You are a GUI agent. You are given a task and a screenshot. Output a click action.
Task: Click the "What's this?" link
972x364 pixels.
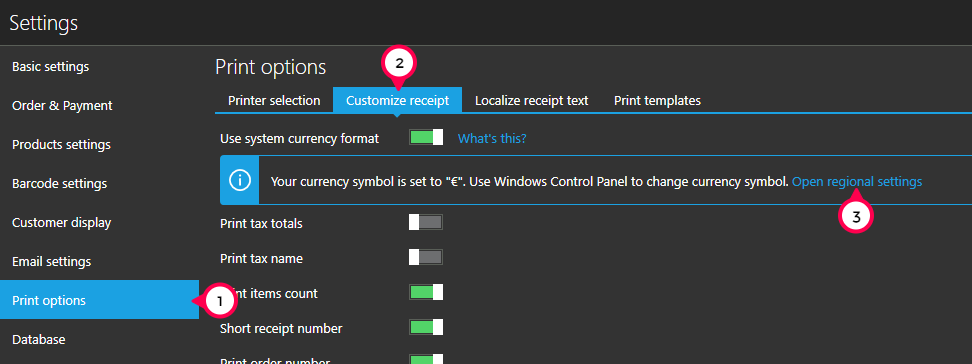[492, 138]
